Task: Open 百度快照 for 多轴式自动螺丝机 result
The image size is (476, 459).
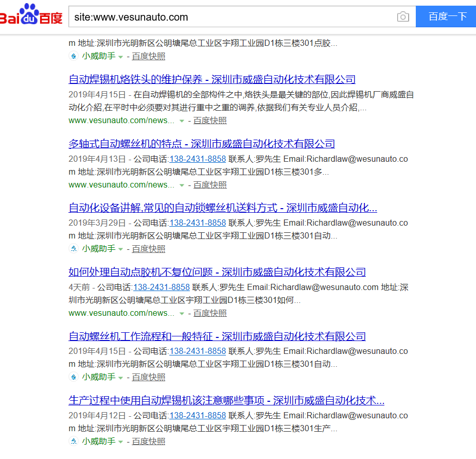Action: pyautogui.click(x=210, y=185)
